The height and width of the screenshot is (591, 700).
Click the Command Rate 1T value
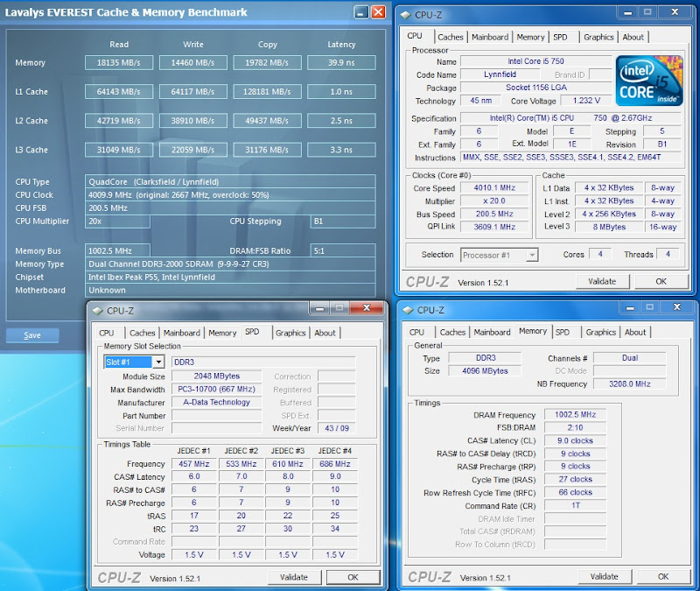575,506
